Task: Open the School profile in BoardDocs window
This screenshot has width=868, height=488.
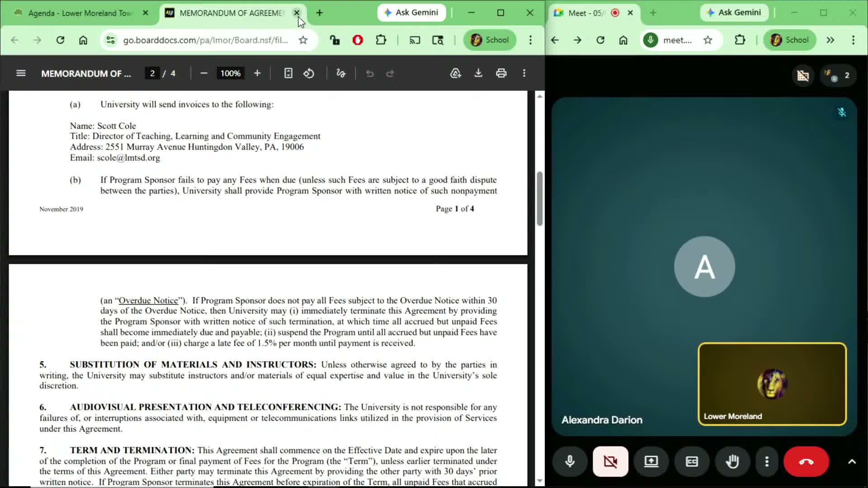Action: [490, 40]
